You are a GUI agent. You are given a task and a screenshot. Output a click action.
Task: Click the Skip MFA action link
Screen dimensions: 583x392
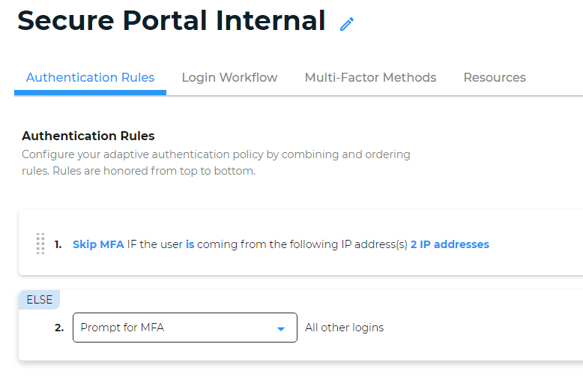[x=98, y=244]
